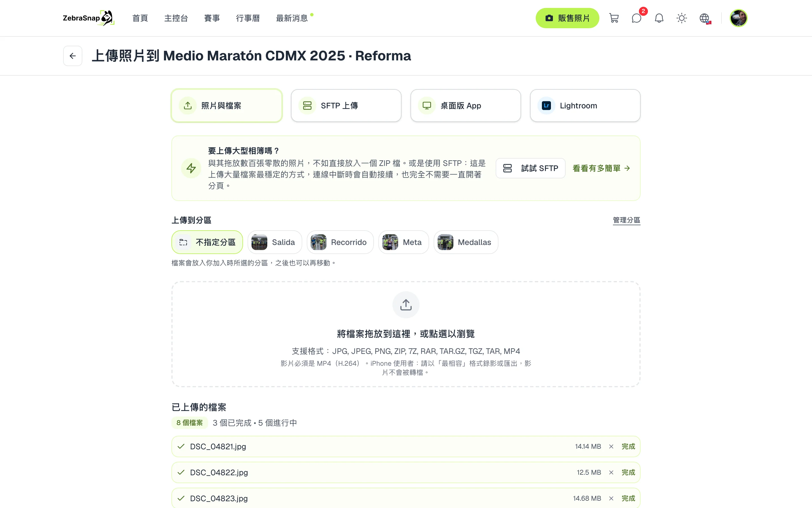Click the DSC_04822.jpg file name
Image resolution: width=812 pixels, height=508 pixels.
coord(219,472)
